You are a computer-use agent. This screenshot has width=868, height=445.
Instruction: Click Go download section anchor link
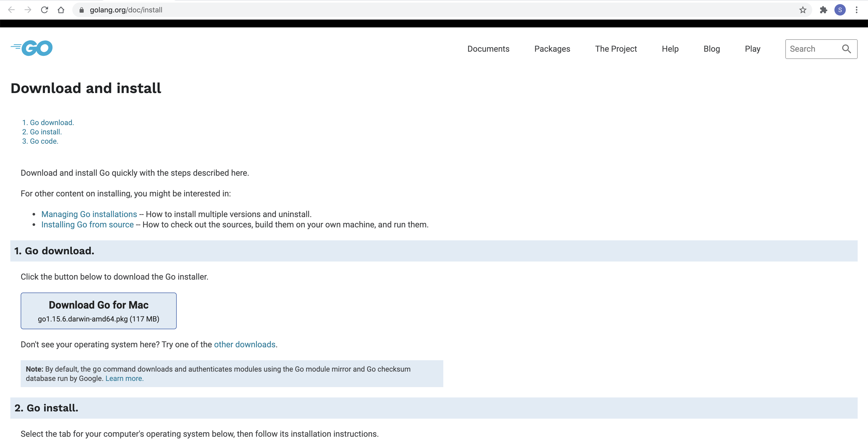pyautogui.click(x=52, y=122)
